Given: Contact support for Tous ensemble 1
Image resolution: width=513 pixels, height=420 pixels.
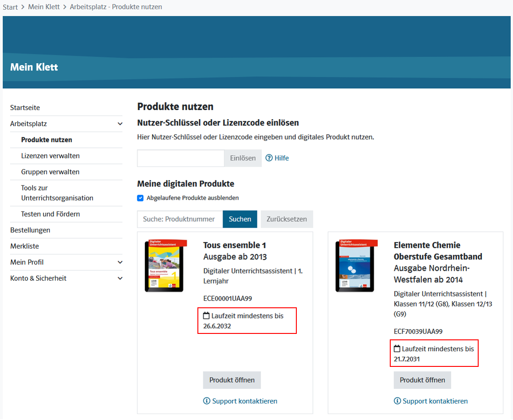Looking at the screenshot, I should pyautogui.click(x=245, y=401).
